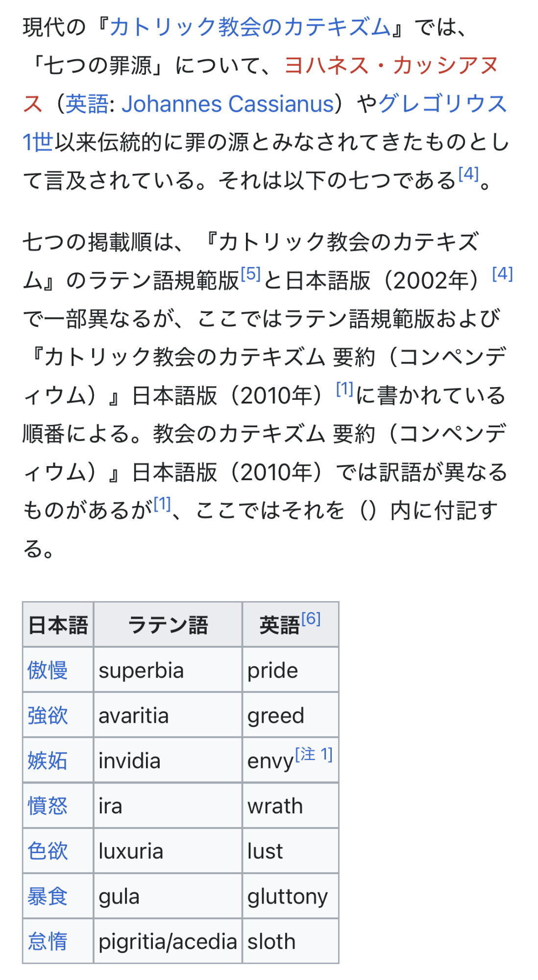
Task: Open reference [6] in 英語 table header
Action: point(311,619)
